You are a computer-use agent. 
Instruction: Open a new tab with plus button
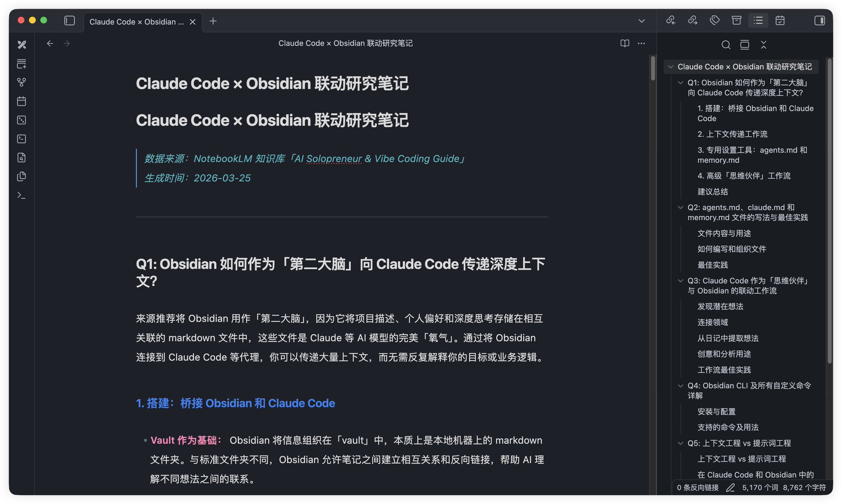point(213,21)
